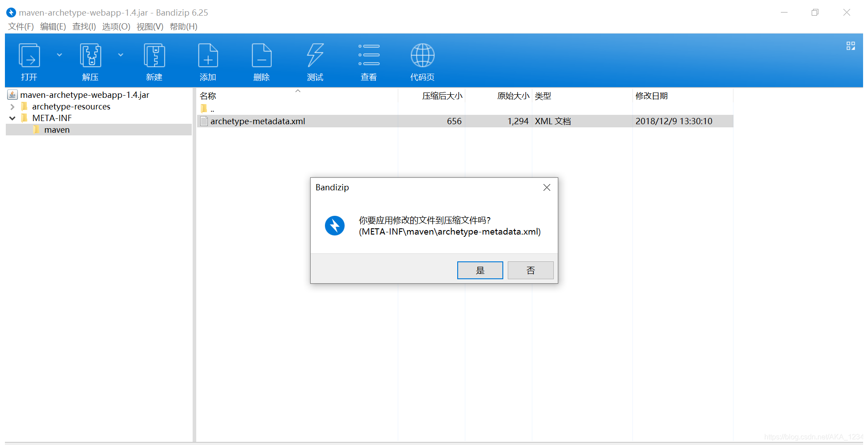The image size is (868, 445).
Task: Click the 查看 (View) list icon
Action: coord(369,55)
